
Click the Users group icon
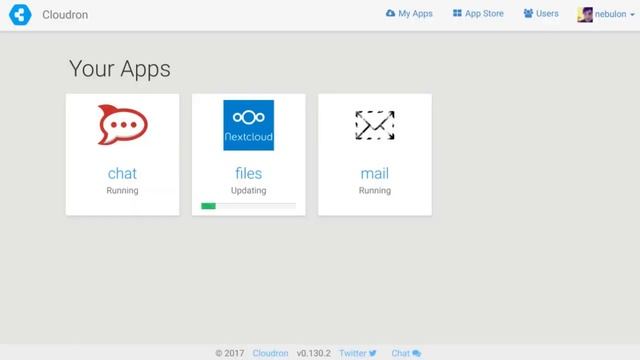(528, 13)
